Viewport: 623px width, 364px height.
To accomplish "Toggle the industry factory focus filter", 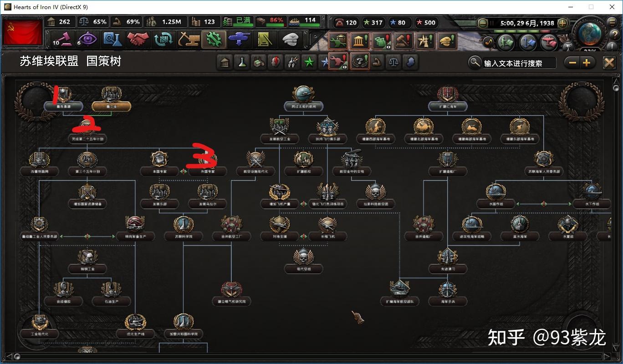I will point(258,62).
